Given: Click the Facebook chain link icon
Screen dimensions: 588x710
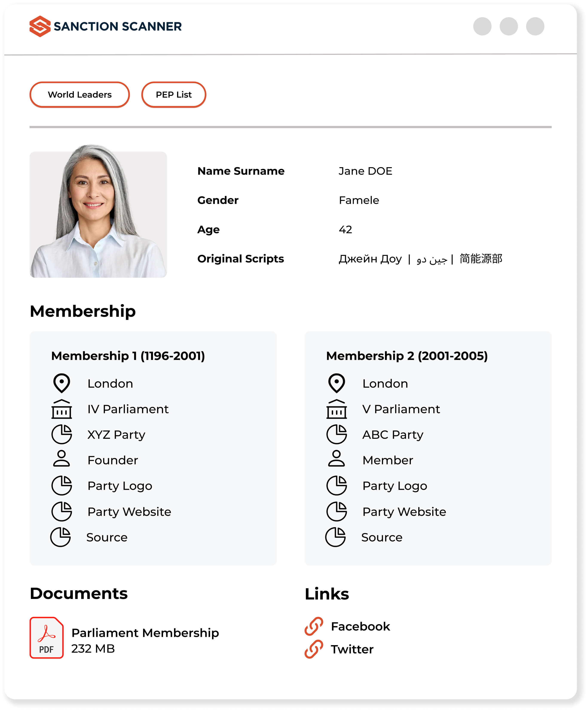Looking at the screenshot, I should (x=313, y=626).
